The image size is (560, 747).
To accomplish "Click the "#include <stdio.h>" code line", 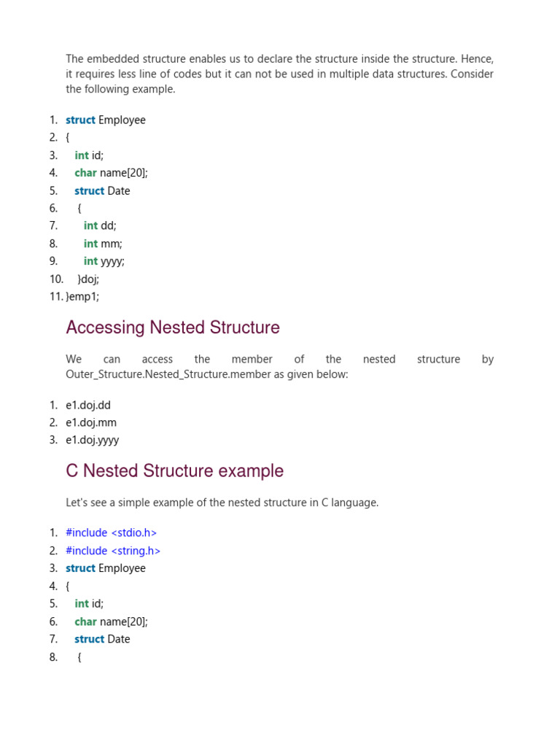I will pos(111,533).
